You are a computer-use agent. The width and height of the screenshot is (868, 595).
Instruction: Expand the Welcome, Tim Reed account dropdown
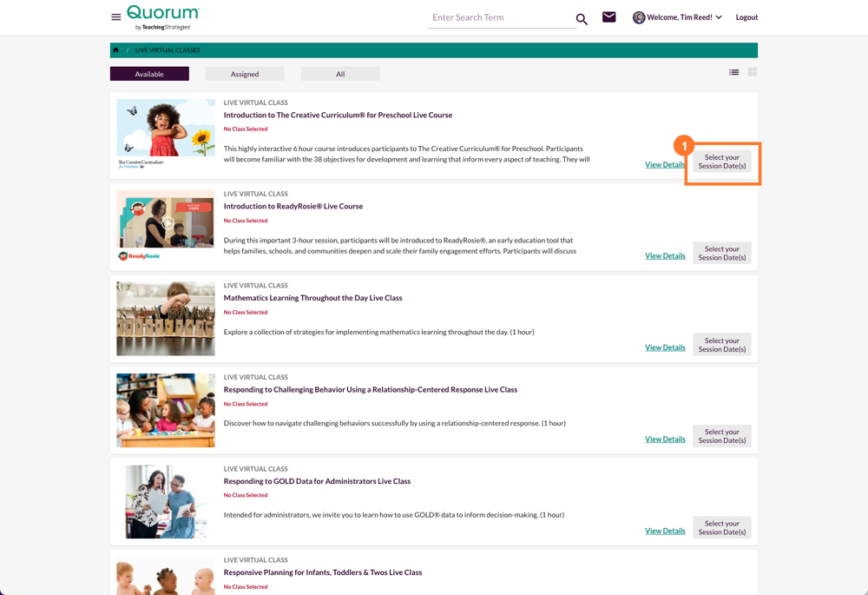(x=682, y=17)
